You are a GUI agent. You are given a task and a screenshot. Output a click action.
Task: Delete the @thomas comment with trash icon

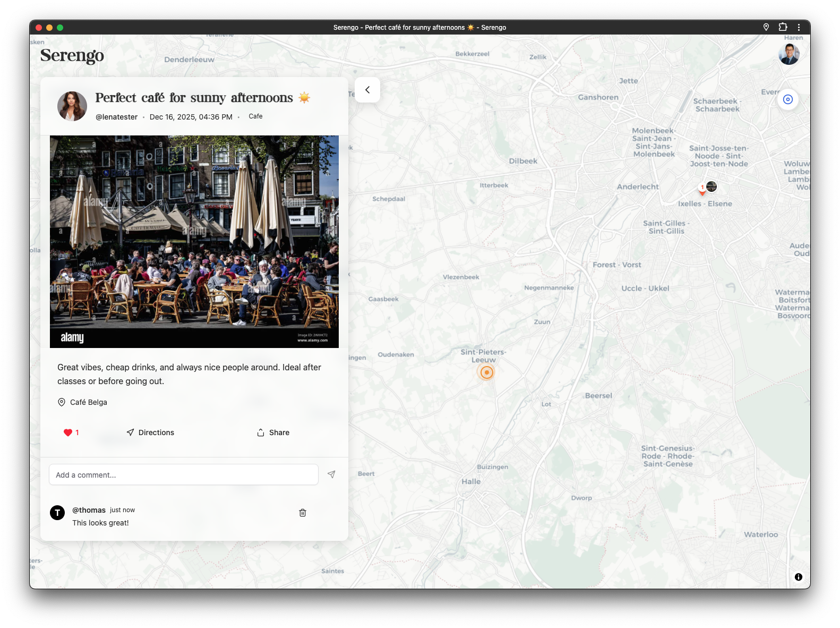pos(303,513)
